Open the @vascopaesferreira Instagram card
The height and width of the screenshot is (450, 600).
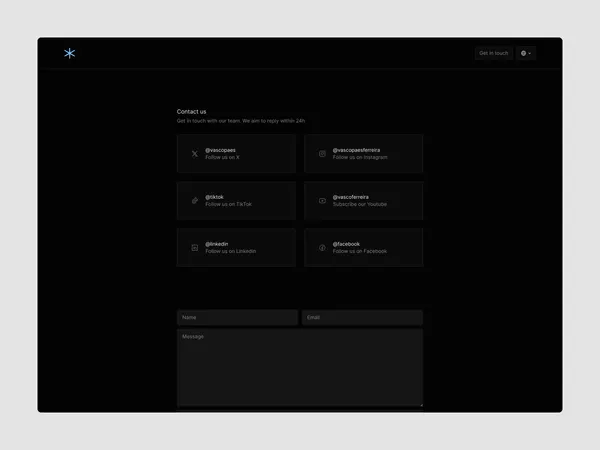click(364, 153)
